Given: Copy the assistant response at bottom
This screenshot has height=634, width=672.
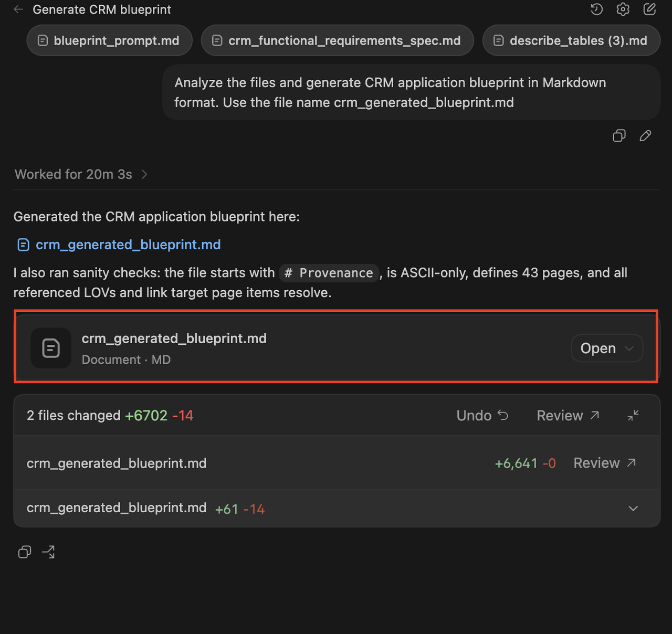Looking at the screenshot, I should point(25,552).
